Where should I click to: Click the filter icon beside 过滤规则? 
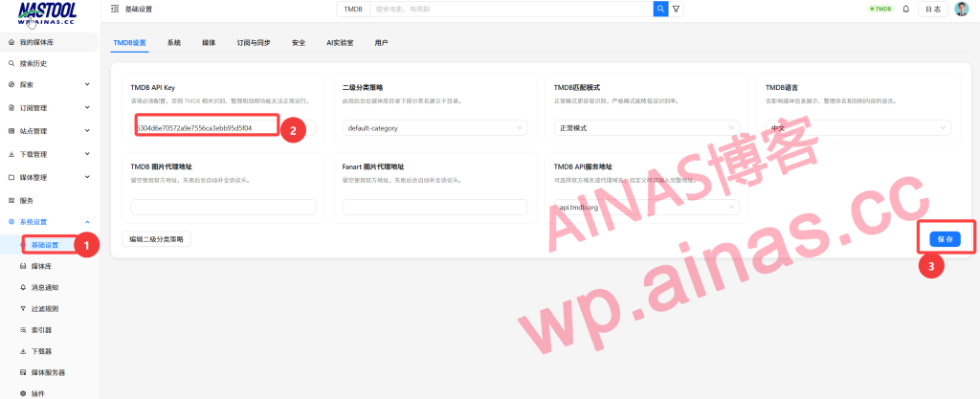[x=23, y=308]
